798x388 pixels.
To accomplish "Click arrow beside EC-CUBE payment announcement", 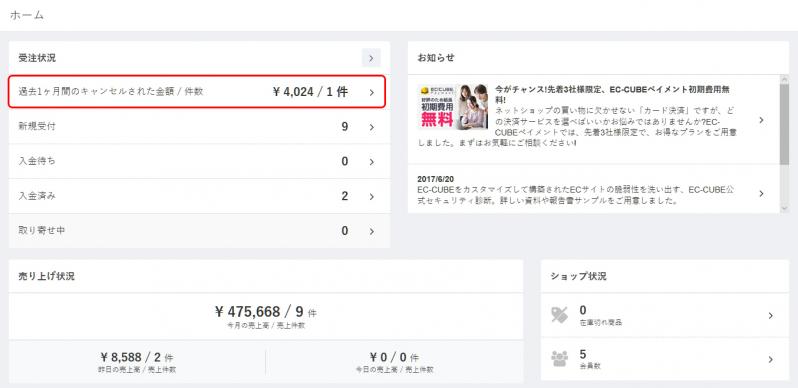I will pos(761,120).
